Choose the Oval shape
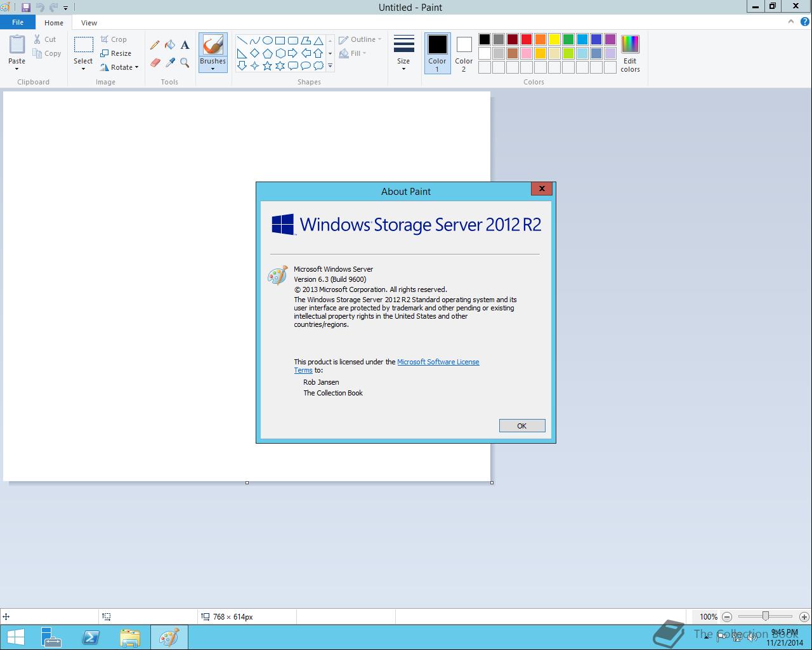Image resolution: width=812 pixels, height=650 pixels. [268, 41]
